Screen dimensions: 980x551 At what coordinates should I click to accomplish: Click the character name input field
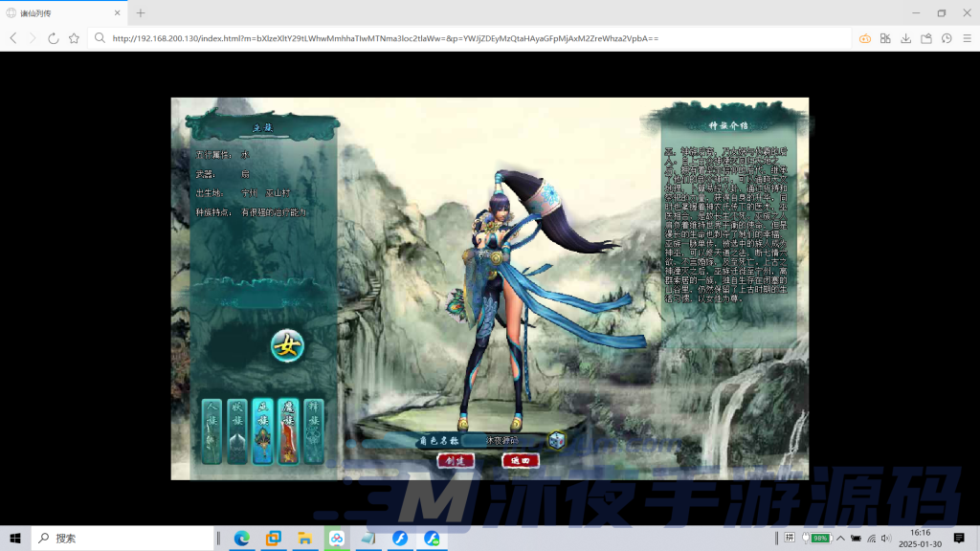pos(501,441)
